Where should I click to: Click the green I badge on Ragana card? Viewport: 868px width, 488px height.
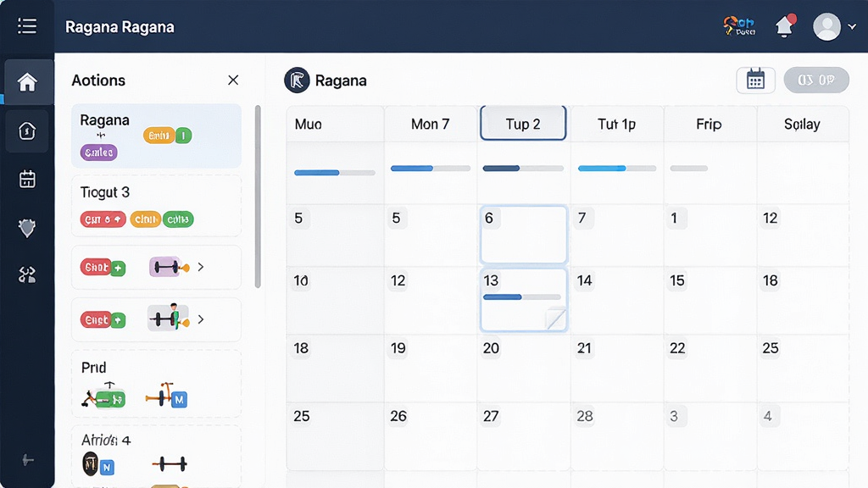click(183, 136)
